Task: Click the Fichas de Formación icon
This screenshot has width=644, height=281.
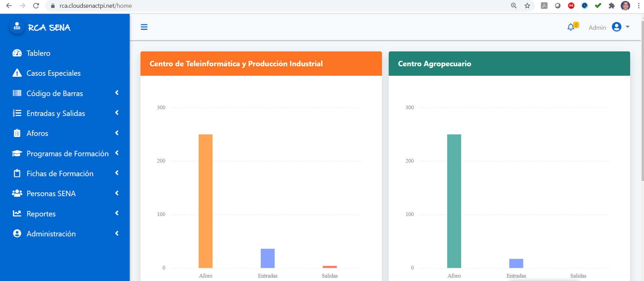Action: pos(17,173)
